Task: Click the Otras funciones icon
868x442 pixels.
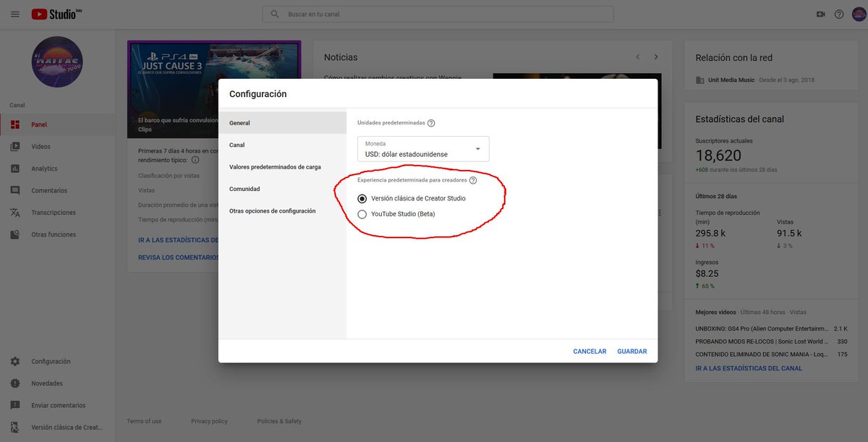Action: [15, 234]
